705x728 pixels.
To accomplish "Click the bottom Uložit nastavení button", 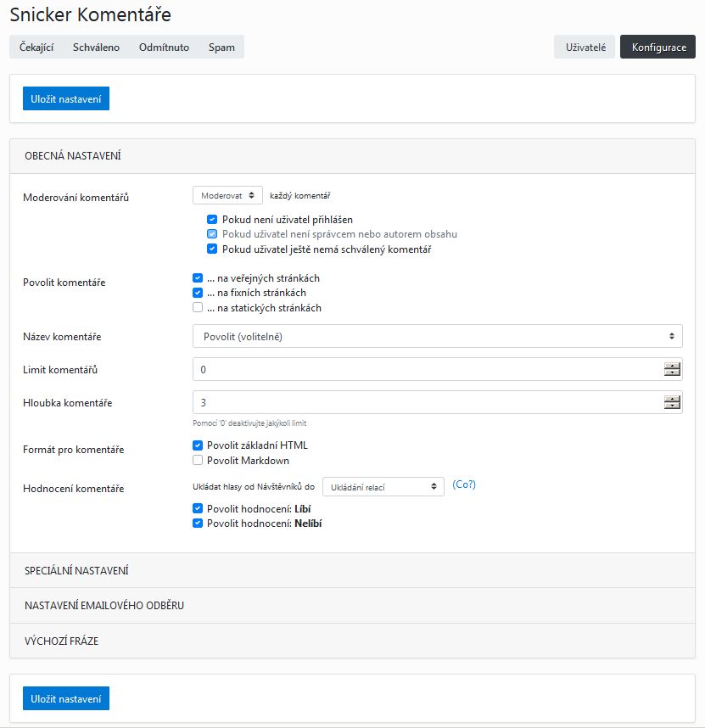I will (66, 698).
